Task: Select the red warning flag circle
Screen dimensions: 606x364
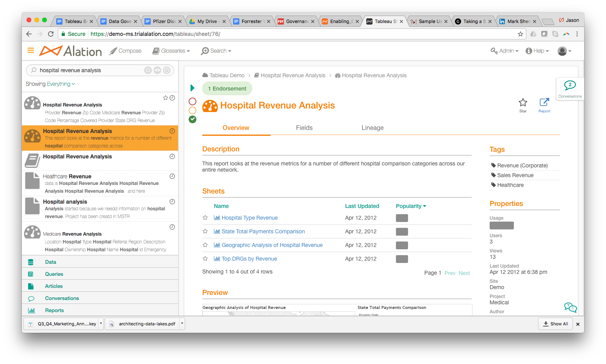Action: 192,101
